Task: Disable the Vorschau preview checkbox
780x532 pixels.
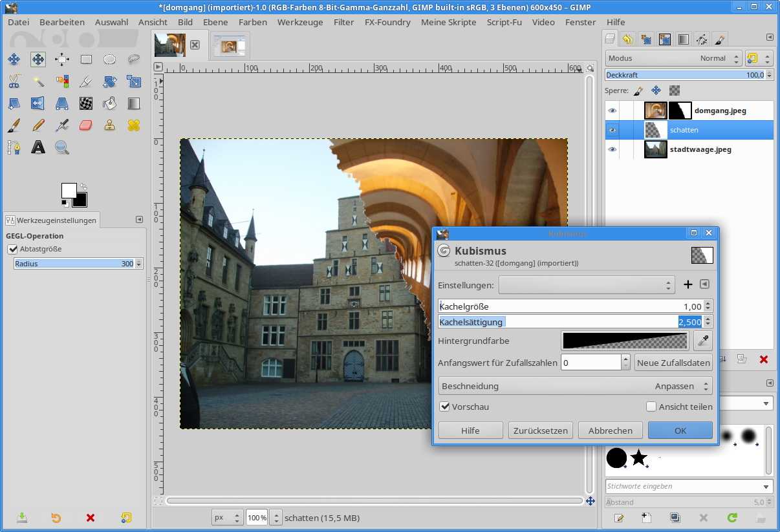Action: point(444,407)
